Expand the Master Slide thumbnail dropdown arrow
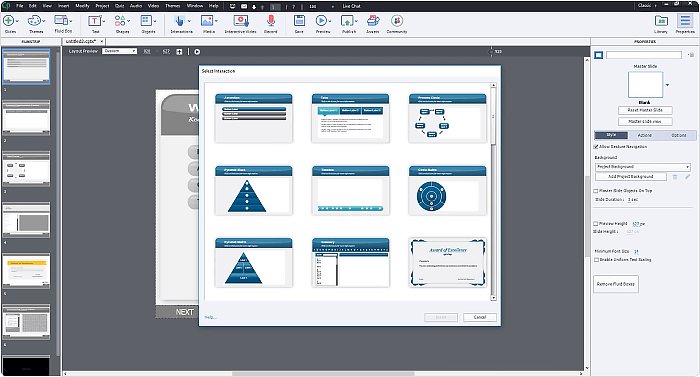 tap(667, 85)
